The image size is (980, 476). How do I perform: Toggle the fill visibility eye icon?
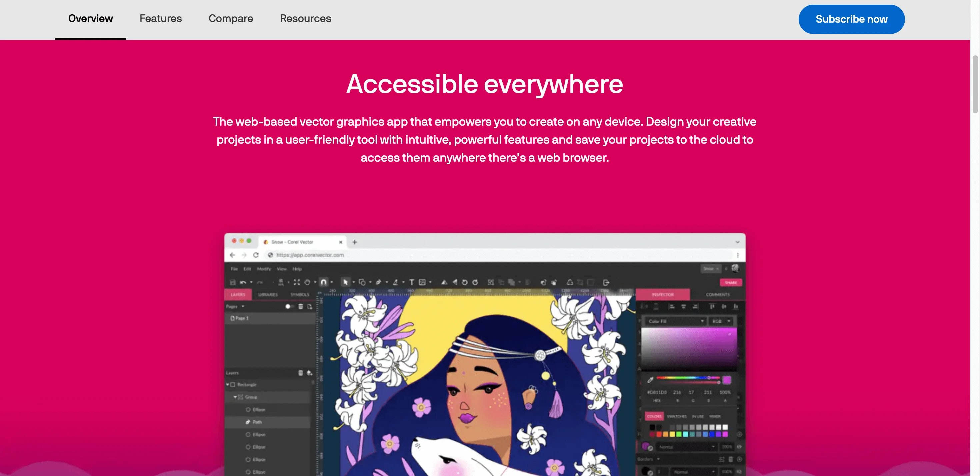(x=739, y=447)
